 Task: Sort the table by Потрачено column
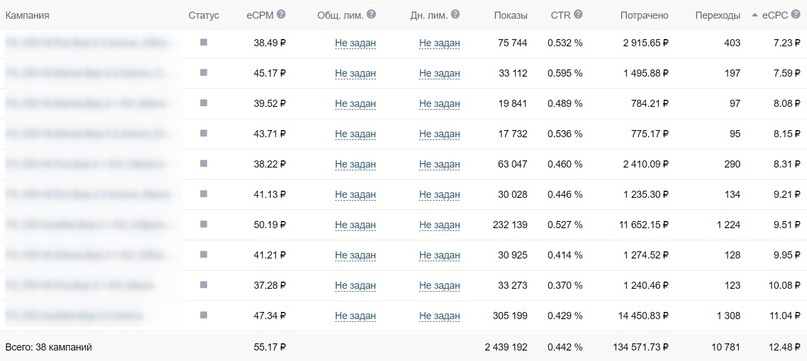[x=644, y=15]
